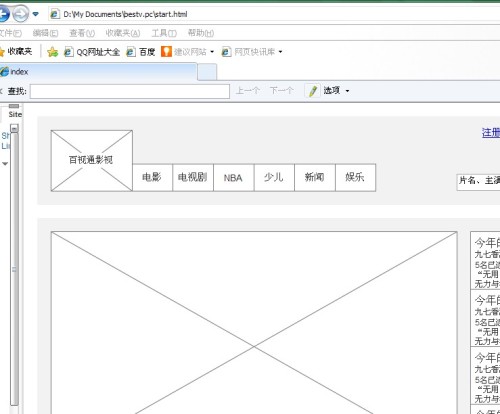Click 上一个 previous match button
Viewport: 500px width, 414px height.
pyautogui.click(x=248, y=90)
